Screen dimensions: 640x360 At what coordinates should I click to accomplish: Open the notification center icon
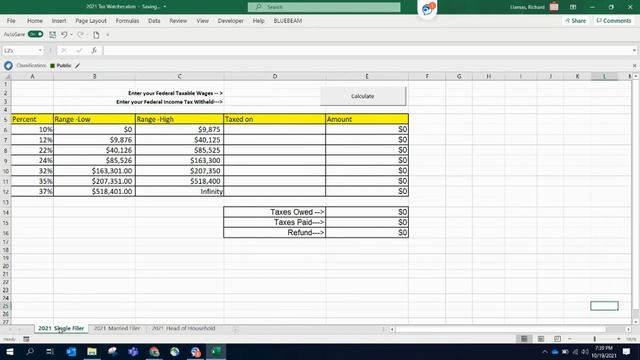coord(627,351)
